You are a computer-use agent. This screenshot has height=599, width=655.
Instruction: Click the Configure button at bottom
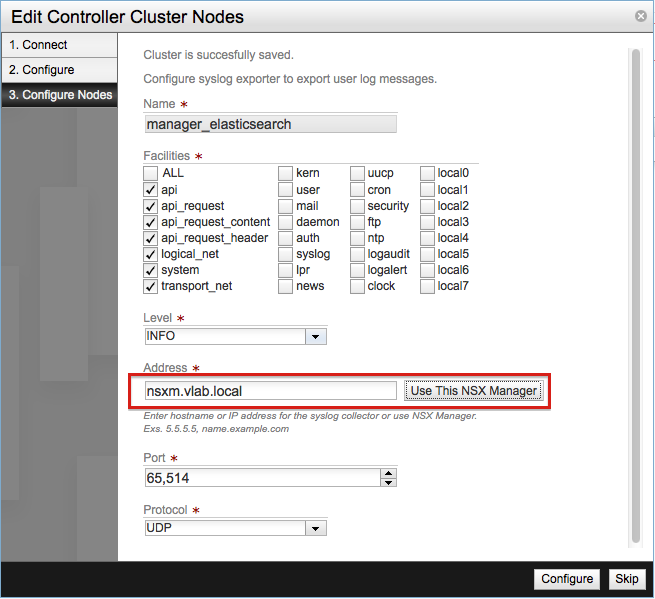pos(567,579)
